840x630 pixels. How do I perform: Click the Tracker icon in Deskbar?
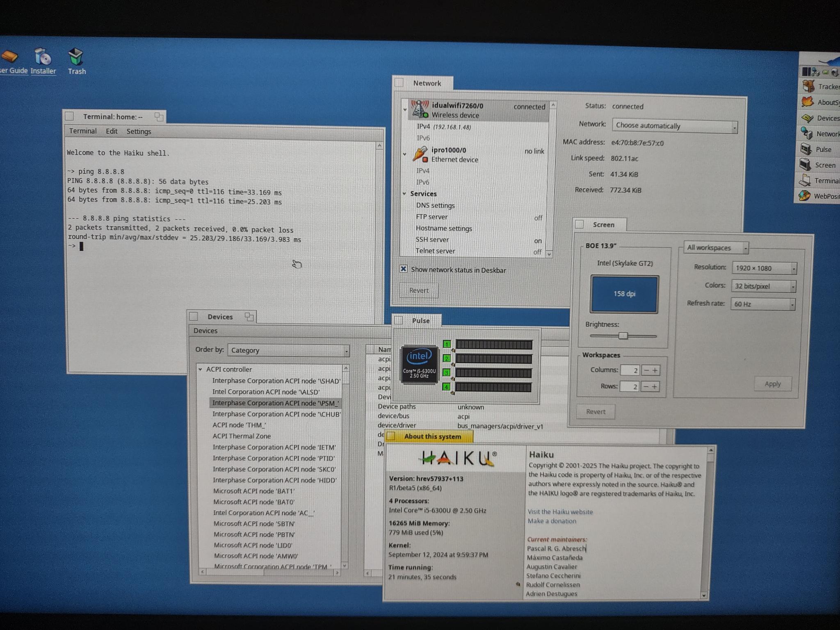(808, 86)
